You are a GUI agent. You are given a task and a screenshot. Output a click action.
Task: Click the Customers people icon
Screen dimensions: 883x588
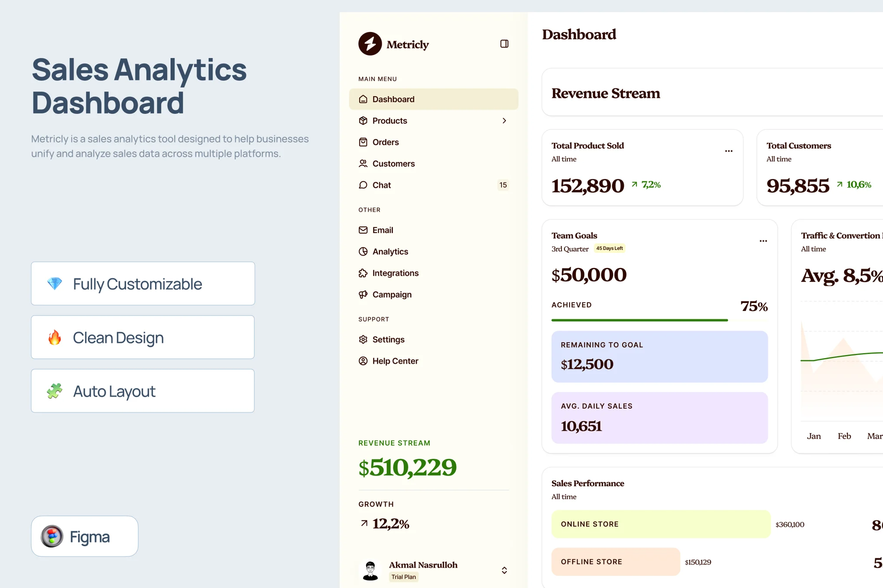(363, 164)
